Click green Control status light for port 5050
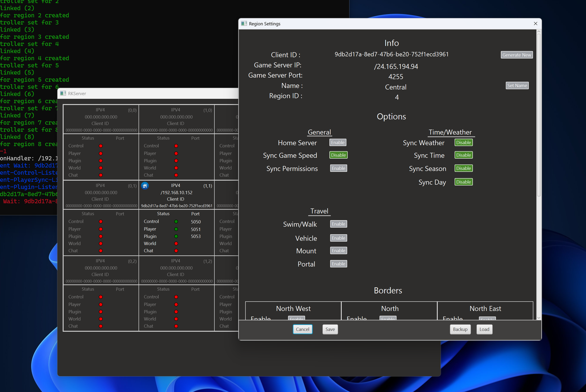 tap(176, 221)
